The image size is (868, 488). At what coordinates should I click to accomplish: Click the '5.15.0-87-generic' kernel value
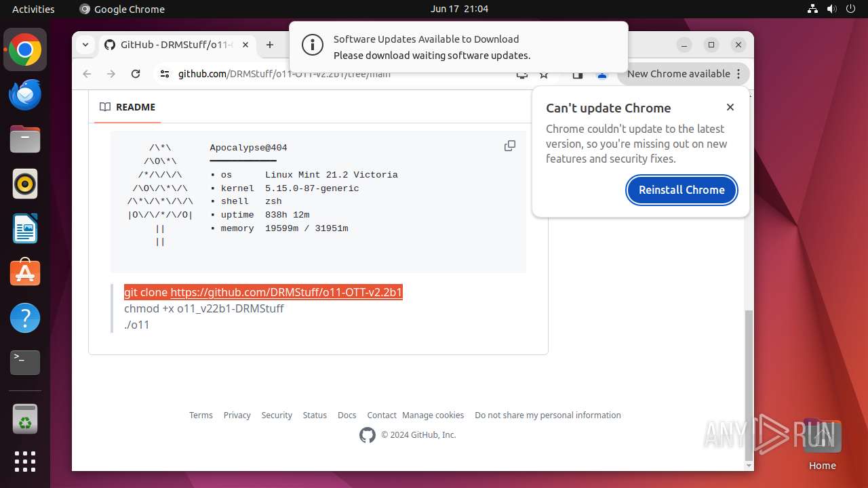pos(312,188)
